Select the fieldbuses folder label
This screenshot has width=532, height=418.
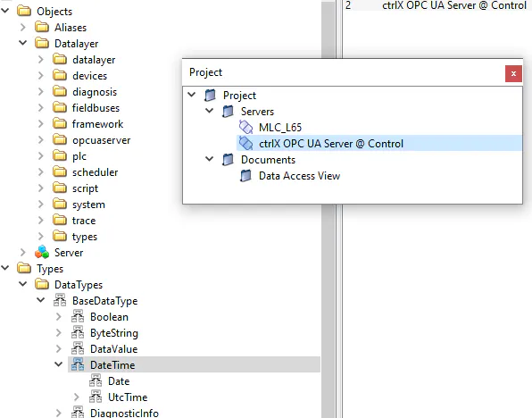click(96, 108)
